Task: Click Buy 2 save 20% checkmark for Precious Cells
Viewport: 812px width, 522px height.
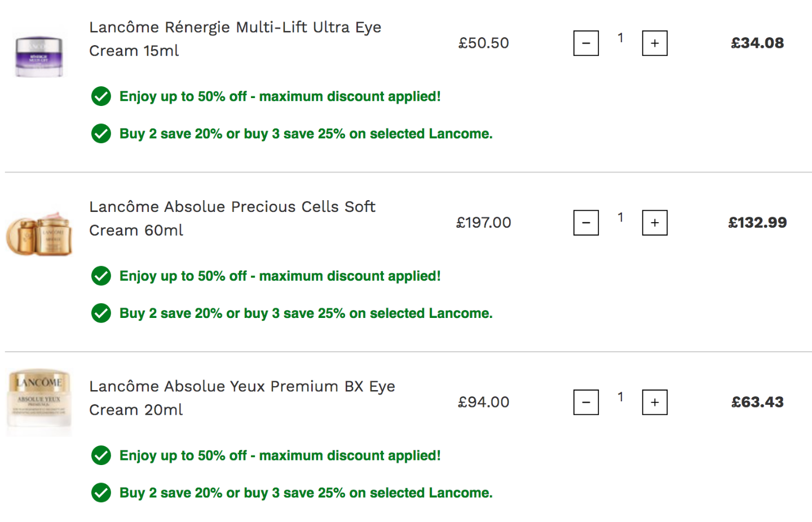Action: [x=101, y=313]
